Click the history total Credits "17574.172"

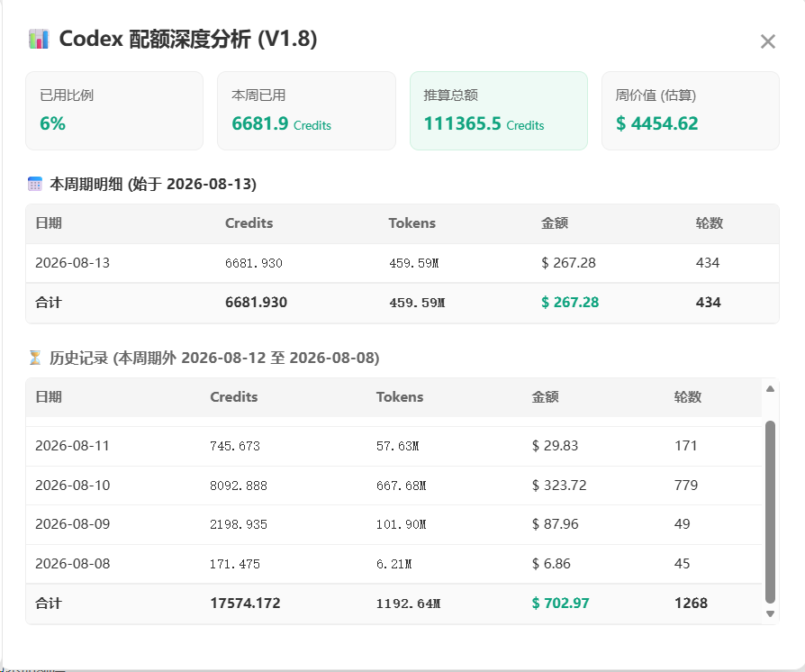pyautogui.click(x=245, y=604)
